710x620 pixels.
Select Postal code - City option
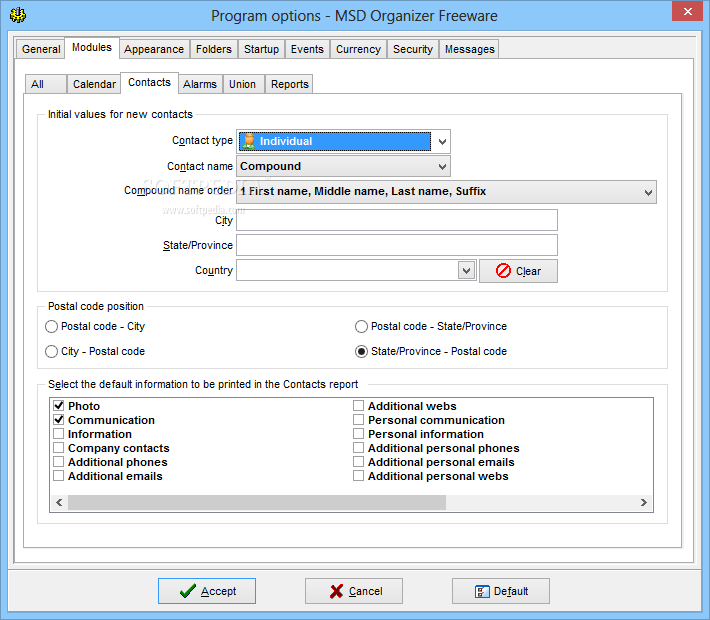coord(95,327)
